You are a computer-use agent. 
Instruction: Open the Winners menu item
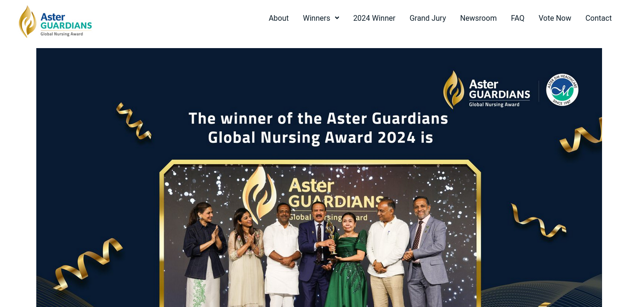316,18
